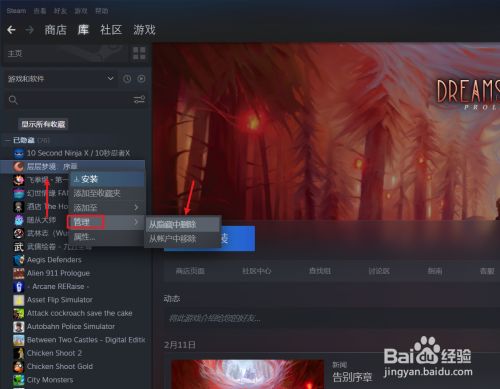The height and width of the screenshot is (389, 500).
Task: Click the 武侠绘卷 game icon
Action: tap(19, 247)
